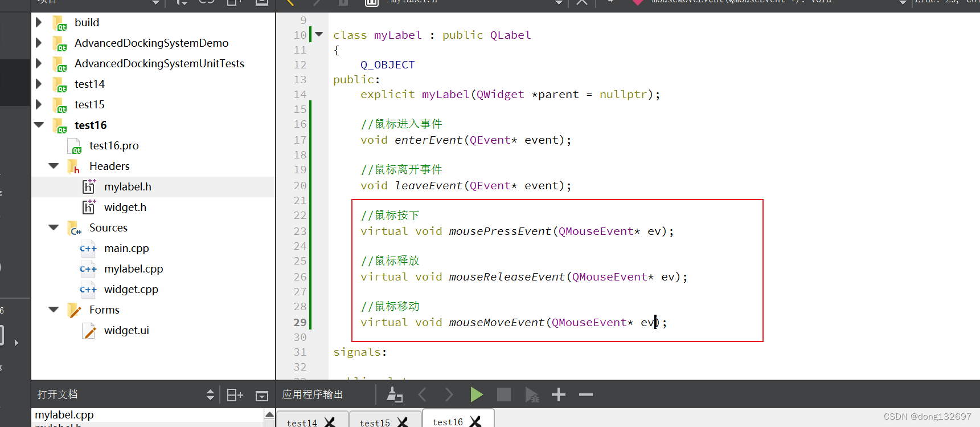Click the test16.pro file icon
Viewport: 980px width, 427px height.
75,146
